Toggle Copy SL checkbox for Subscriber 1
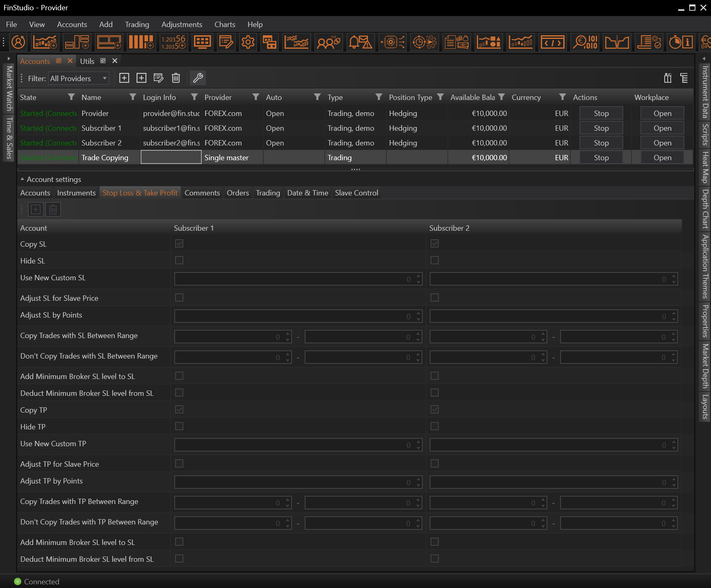This screenshot has height=588, width=711. [x=179, y=244]
